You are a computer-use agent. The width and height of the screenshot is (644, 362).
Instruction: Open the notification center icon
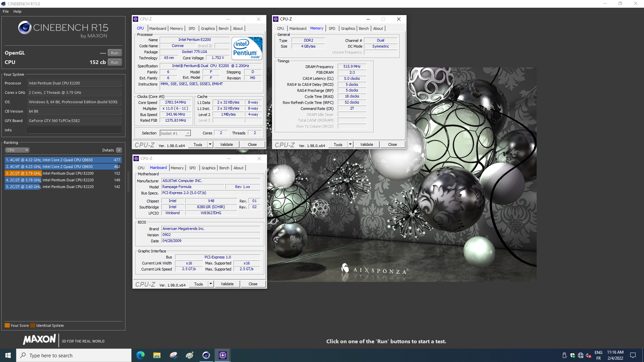pyautogui.click(x=633, y=355)
